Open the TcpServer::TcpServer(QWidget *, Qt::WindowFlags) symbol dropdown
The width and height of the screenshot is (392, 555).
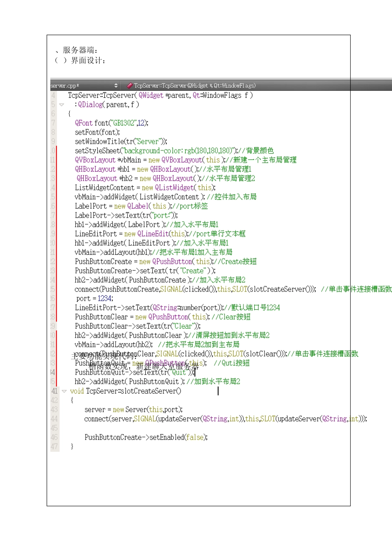pos(195,85)
